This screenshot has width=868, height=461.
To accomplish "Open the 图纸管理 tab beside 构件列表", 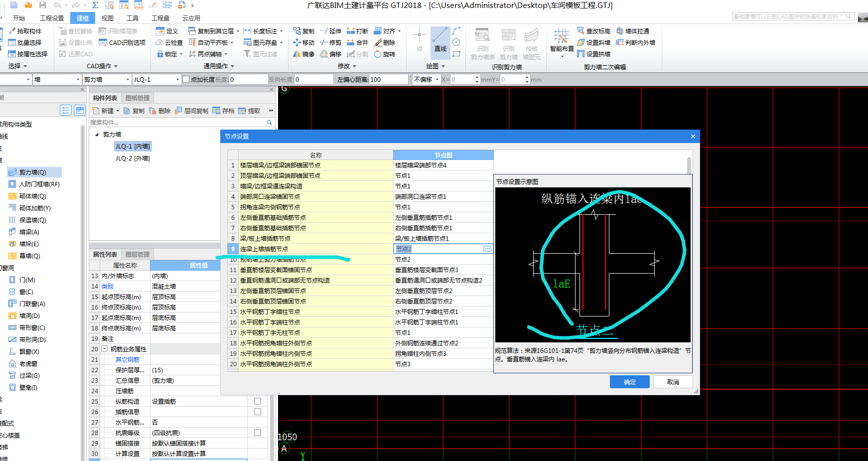I will 138,98.
